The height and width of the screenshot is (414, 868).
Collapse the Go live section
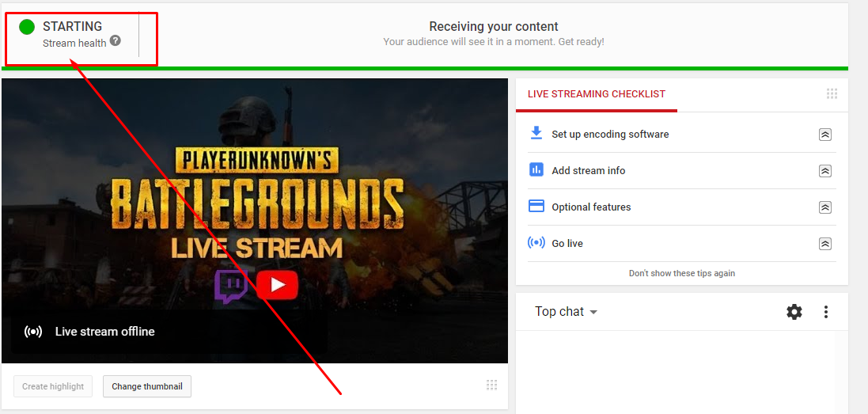[x=824, y=244]
